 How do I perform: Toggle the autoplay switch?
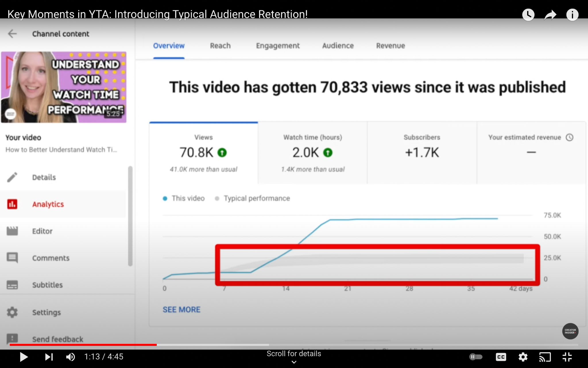(476, 357)
